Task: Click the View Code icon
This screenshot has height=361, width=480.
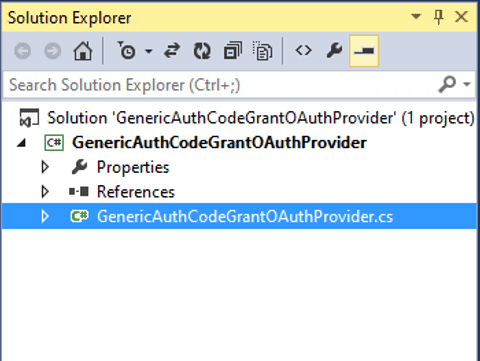Action: (x=304, y=51)
